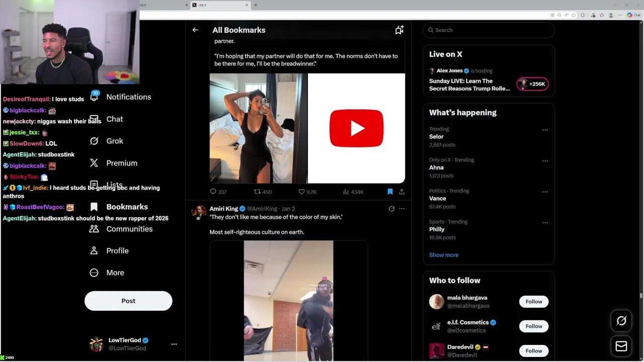Viewport: 644px width, 362px height.
Task: Play Amiri King's embedded video
Action: coord(288,301)
